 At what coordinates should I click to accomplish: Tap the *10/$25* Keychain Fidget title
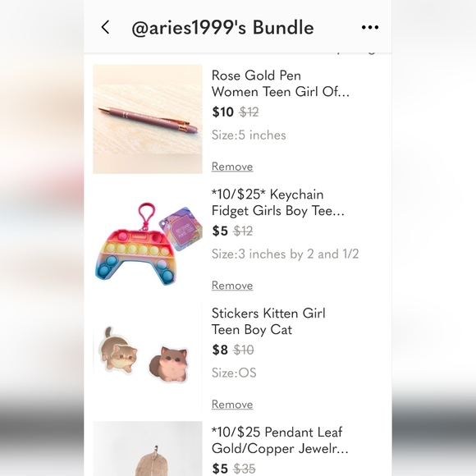(278, 203)
